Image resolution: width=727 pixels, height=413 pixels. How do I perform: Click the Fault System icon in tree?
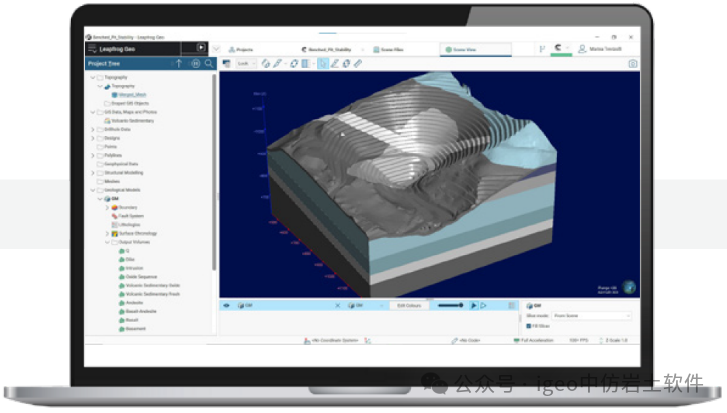[x=115, y=215]
